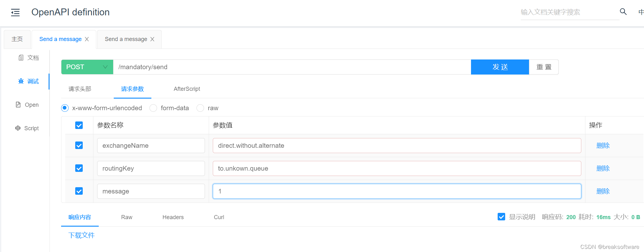Click the 下载文件 download file link
This screenshot has height=252, width=644.
click(x=81, y=235)
